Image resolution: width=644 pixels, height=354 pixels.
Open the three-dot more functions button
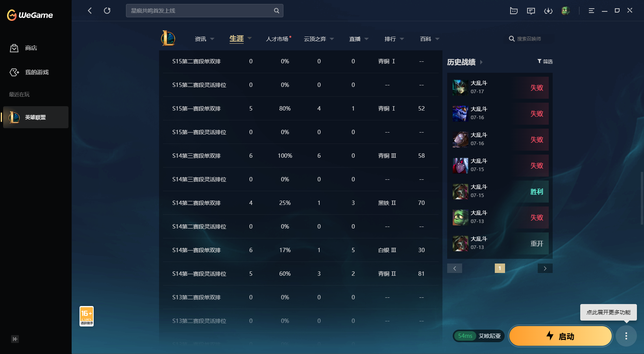point(626,336)
